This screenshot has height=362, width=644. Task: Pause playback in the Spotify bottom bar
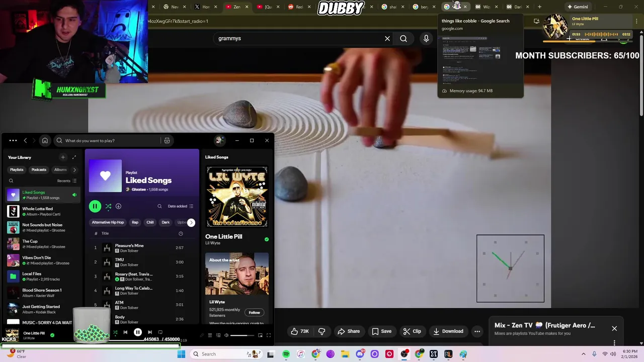pyautogui.click(x=137, y=332)
